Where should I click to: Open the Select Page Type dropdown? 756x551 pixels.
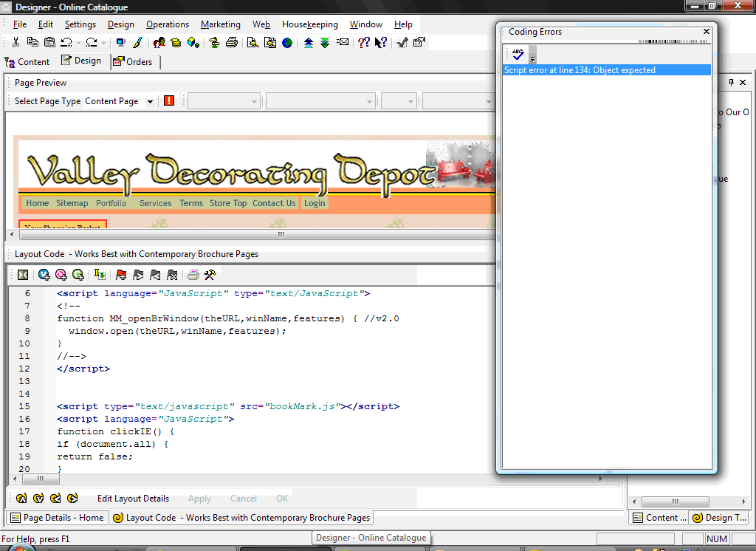click(150, 101)
